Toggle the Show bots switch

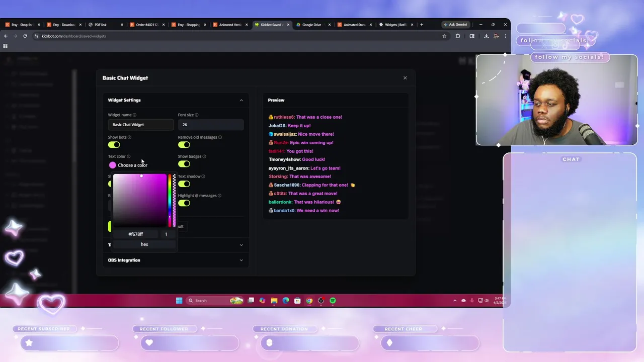pyautogui.click(x=114, y=145)
